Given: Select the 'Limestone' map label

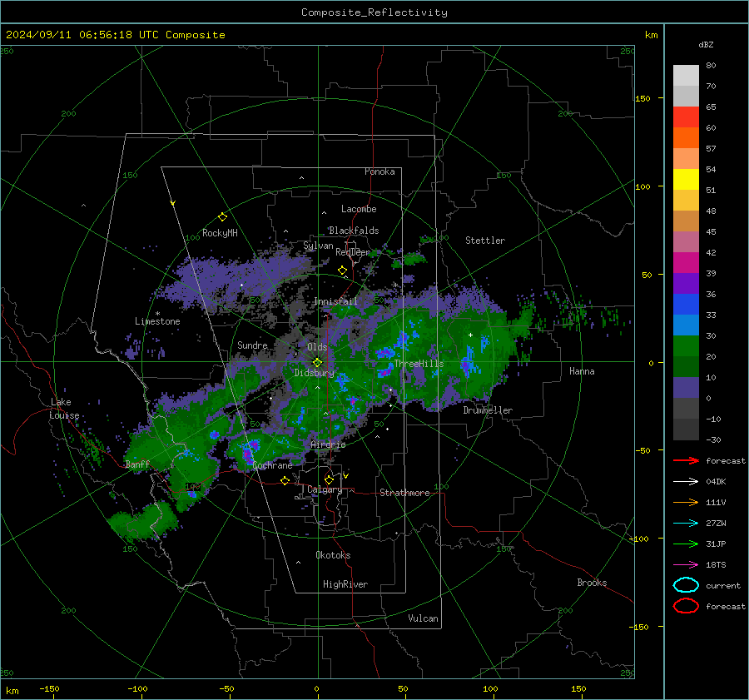Looking at the screenshot, I should coord(157,321).
